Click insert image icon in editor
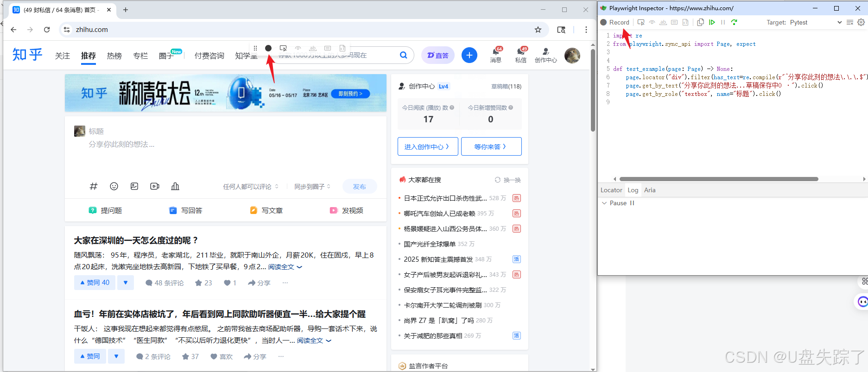This screenshot has width=868, height=372. coord(134,186)
